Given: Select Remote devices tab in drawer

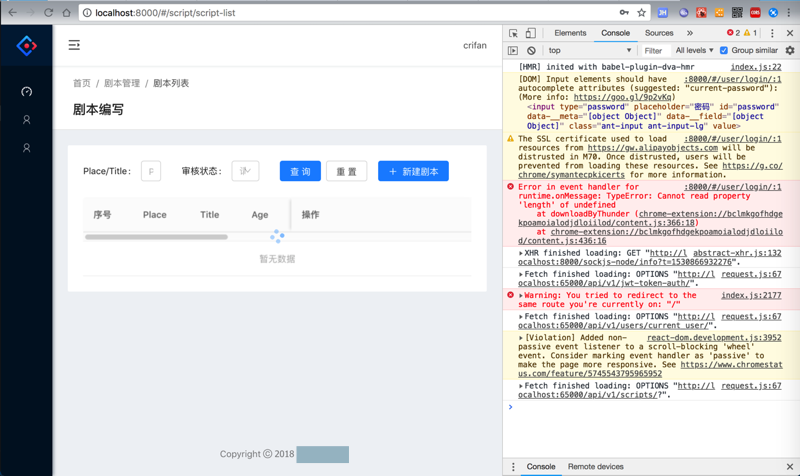Looking at the screenshot, I should pos(595,466).
